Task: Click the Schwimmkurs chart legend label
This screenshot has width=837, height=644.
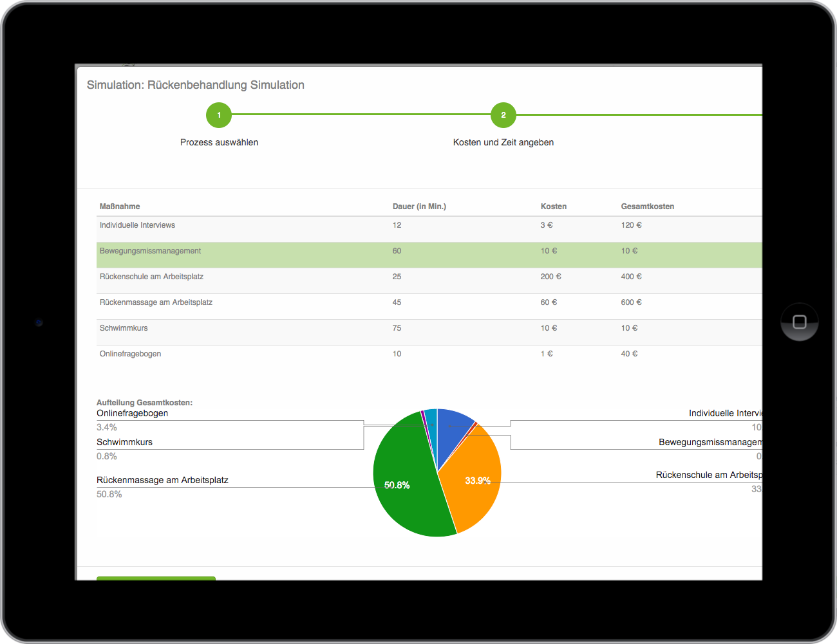Action: click(124, 442)
